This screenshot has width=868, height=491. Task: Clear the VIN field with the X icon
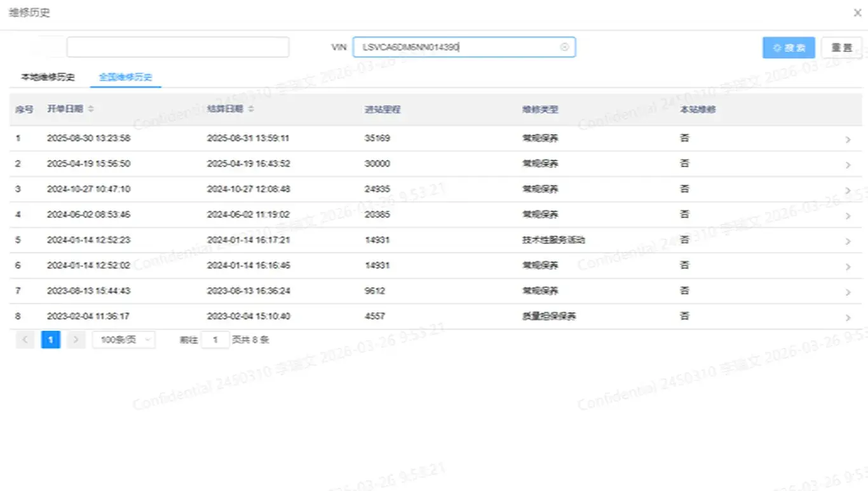(564, 47)
